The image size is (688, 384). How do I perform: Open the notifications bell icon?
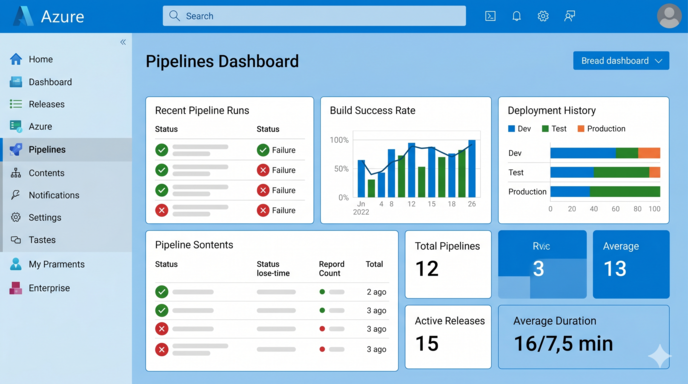coord(516,16)
